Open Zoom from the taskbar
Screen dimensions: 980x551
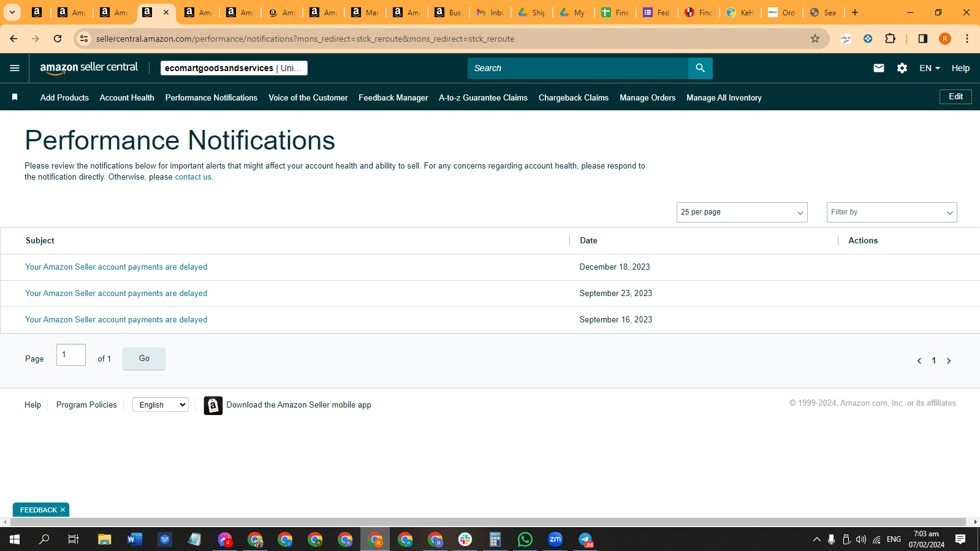click(x=555, y=539)
